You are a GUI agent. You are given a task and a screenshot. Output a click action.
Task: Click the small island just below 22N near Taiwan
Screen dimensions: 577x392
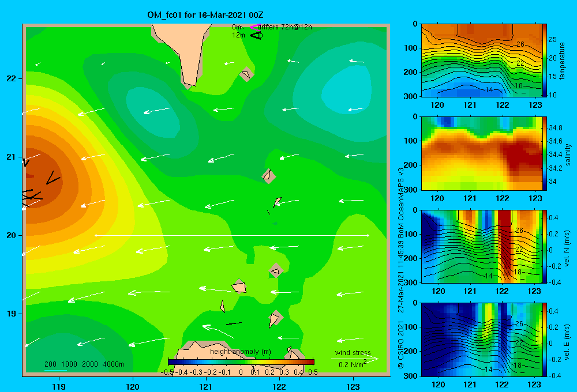click(x=246, y=74)
